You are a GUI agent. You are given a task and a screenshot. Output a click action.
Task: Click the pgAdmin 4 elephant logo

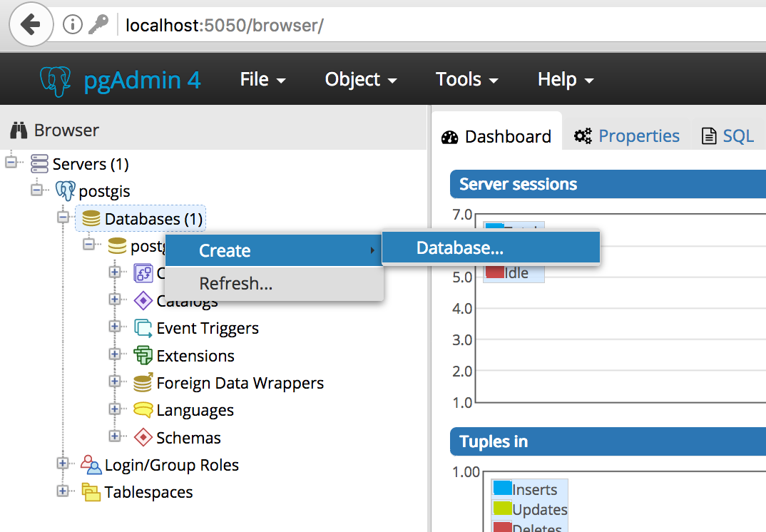(x=56, y=78)
